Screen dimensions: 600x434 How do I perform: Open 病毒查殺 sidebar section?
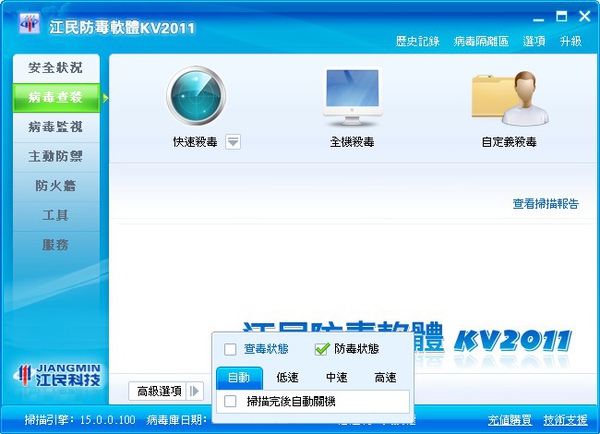[56, 98]
